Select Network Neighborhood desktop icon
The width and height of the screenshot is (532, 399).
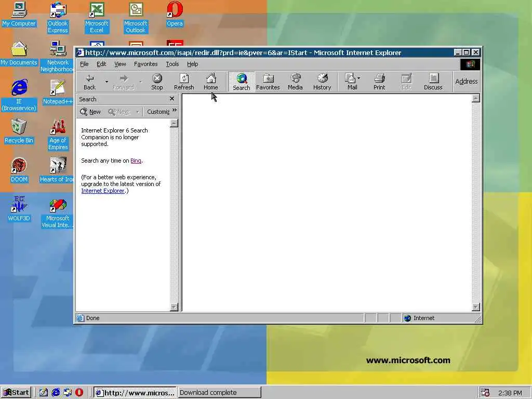pos(58,56)
